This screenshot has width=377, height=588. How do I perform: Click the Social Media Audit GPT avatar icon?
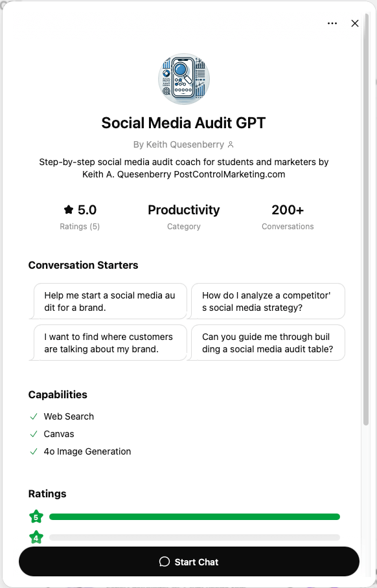point(183,78)
